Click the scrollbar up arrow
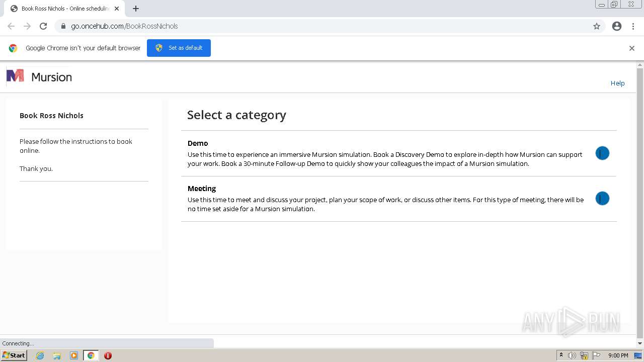This screenshot has height=362, width=644. (x=640, y=65)
